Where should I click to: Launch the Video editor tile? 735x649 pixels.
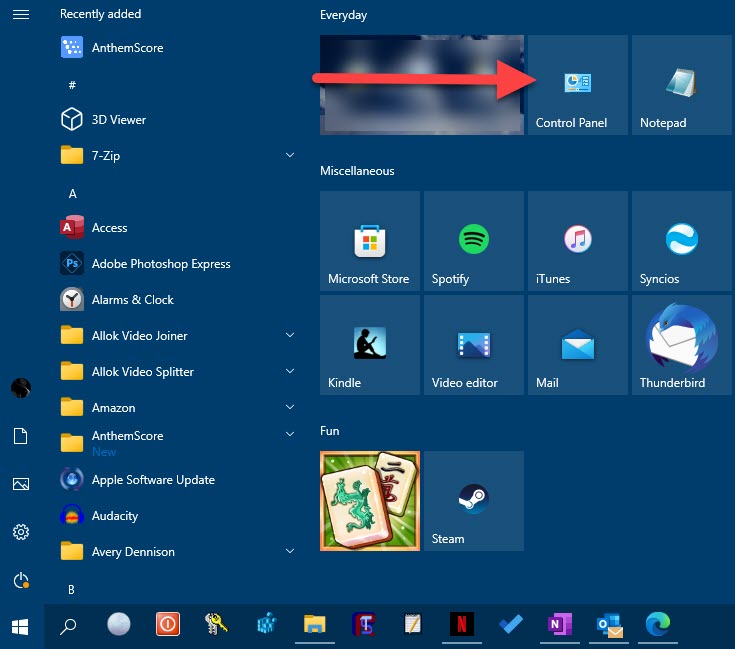tap(474, 345)
